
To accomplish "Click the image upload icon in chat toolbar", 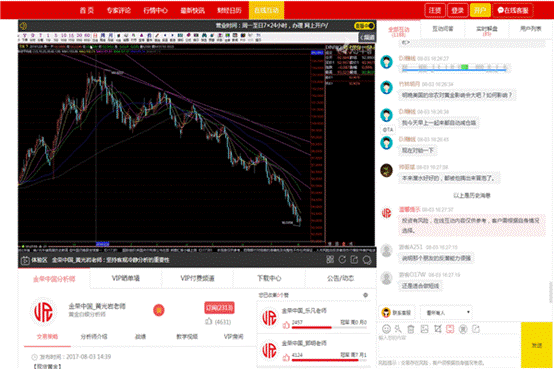I will point(424,329).
